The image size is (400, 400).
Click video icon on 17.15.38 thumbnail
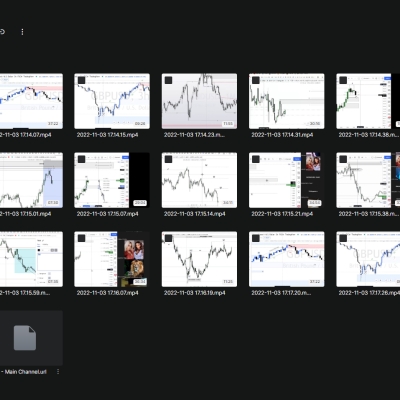(343, 159)
